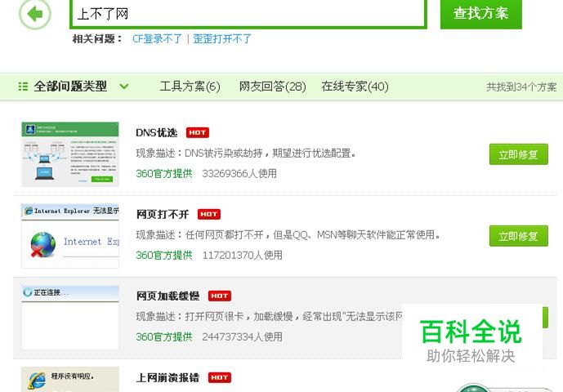Focus the search box containing 上不了网
This screenshot has width=563, height=392.
click(248, 14)
